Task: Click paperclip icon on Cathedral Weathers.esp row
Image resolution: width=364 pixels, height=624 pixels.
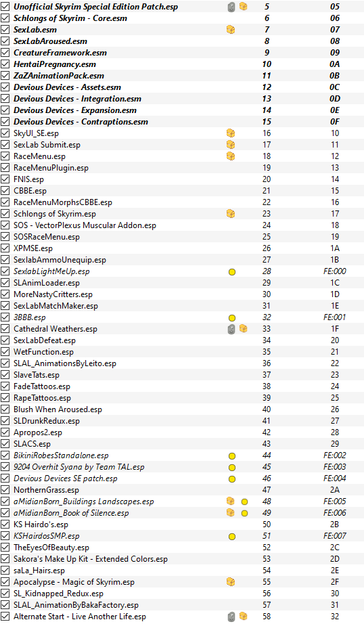Action: 231,329
